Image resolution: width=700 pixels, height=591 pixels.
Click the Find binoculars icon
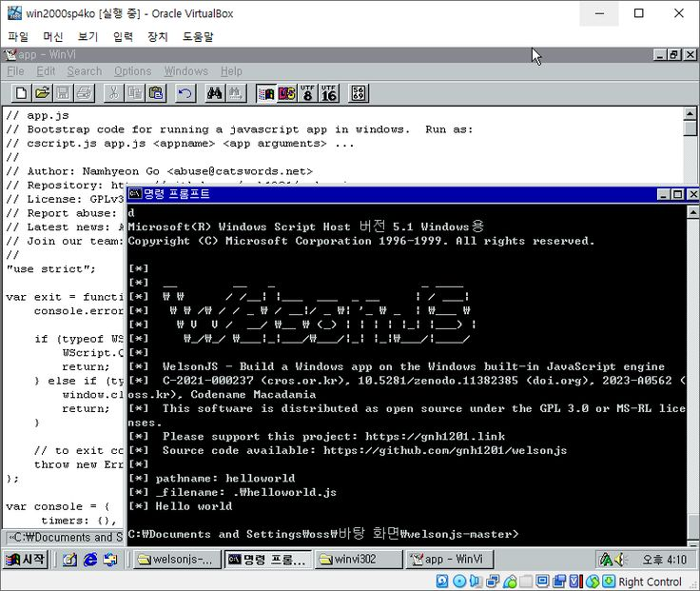tap(214, 92)
